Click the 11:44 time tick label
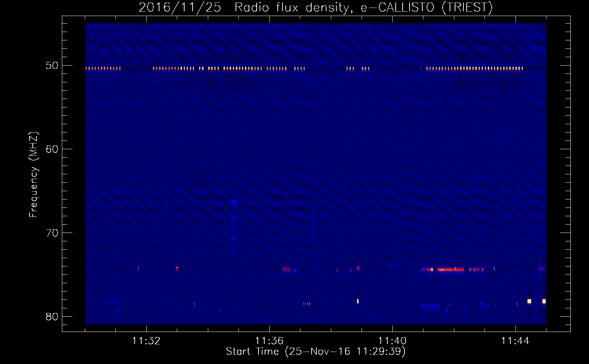The width and height of the screenshot is (589, 364). (x=515, y=341)
